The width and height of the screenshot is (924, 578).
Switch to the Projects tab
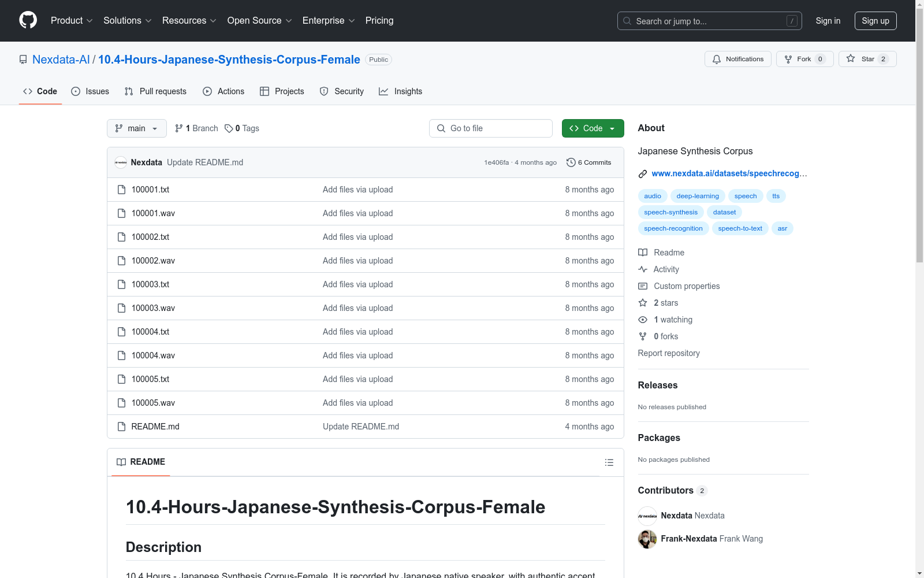click(x=282, y=91)
